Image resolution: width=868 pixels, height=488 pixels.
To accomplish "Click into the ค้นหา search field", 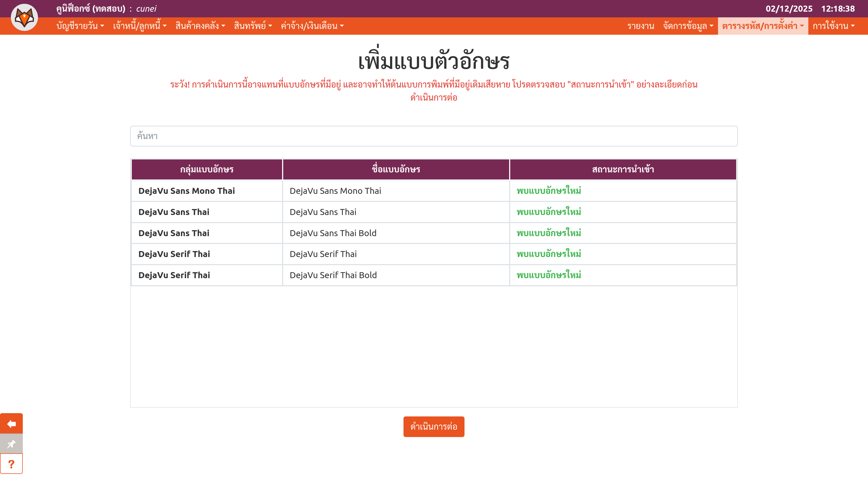I will tap(434, 136).
